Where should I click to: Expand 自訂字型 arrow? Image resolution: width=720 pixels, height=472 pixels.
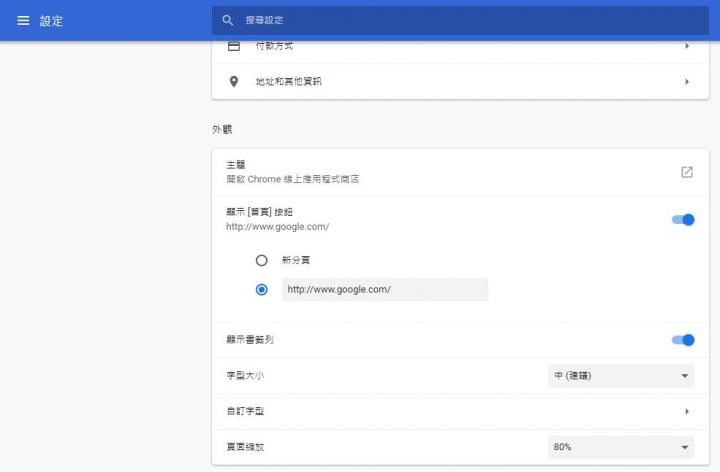click(x=687, y=411)
